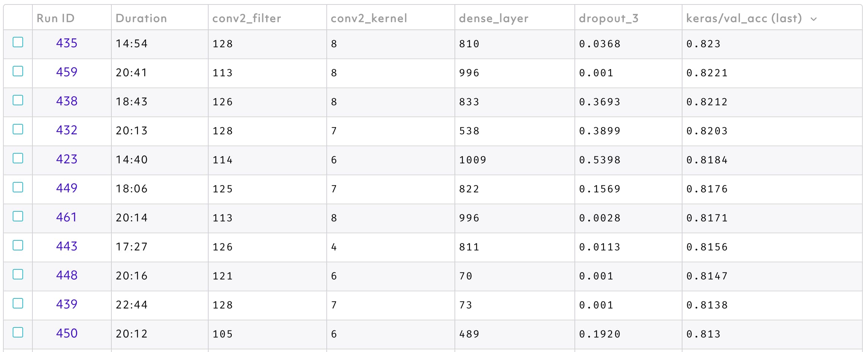Open the run 439 link
The image size is (868, 352).
pyautogui.click(x=67, y=304)
